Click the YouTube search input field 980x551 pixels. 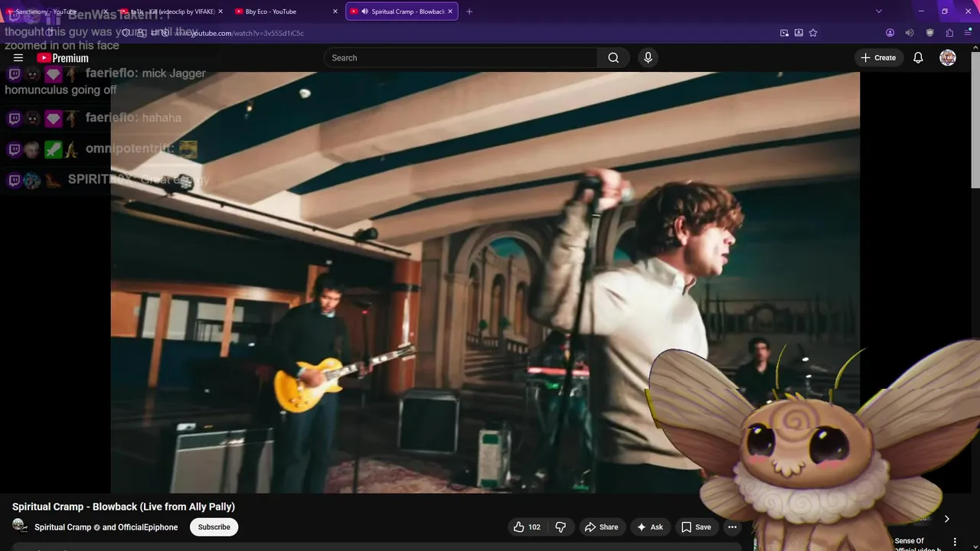(461, 57)
